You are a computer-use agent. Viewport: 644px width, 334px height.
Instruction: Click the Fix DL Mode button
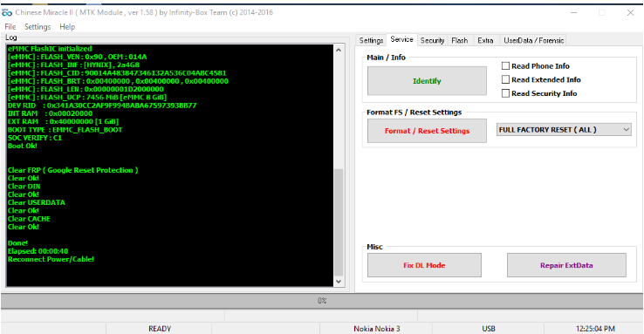424,265
